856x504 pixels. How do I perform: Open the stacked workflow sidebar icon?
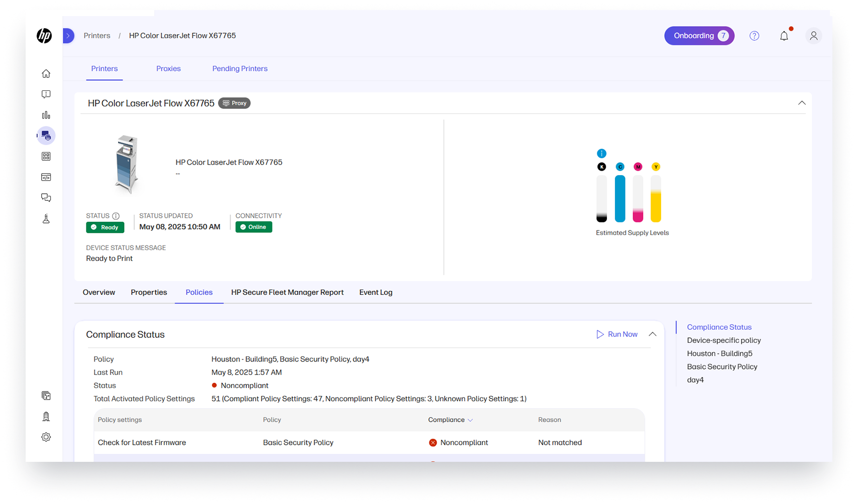click(46, 396)
